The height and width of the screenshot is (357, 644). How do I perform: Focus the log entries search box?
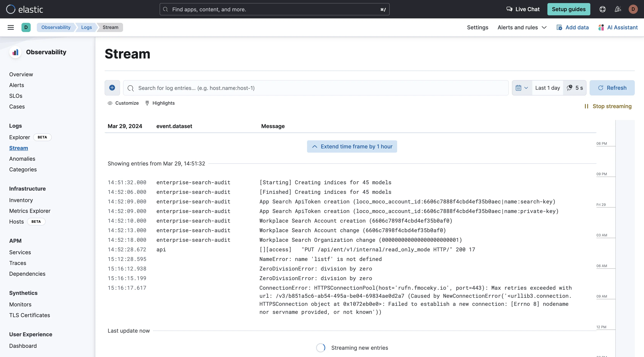click(316, 88)
